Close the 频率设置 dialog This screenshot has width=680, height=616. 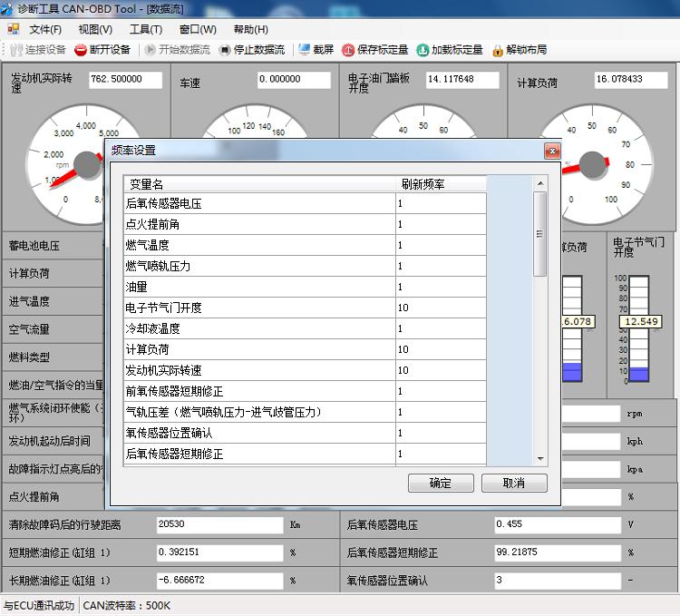click(551, 151)
